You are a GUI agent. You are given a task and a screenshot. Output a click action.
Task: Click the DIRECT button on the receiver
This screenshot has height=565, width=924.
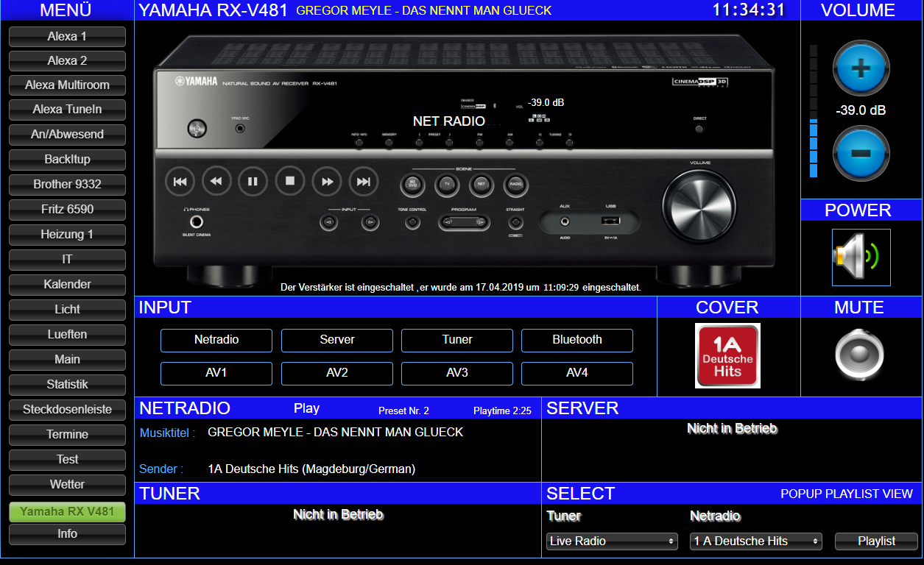click(x=699, y=128)
